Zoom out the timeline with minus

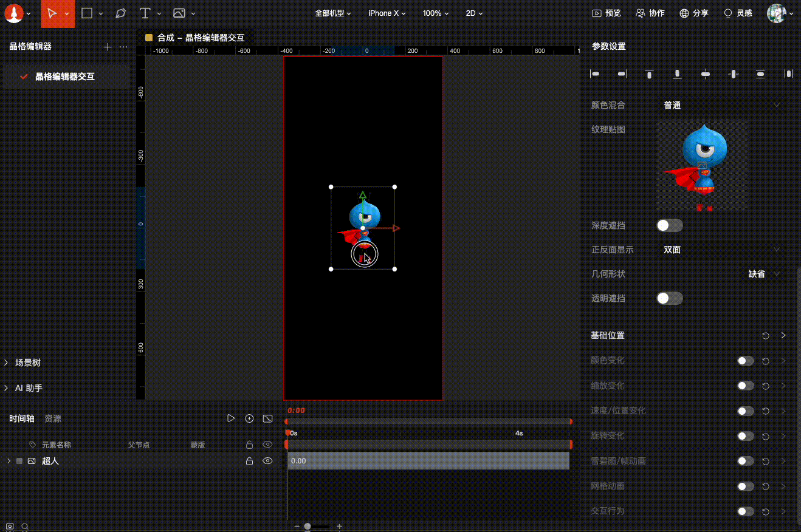click(x=297, y=527)
